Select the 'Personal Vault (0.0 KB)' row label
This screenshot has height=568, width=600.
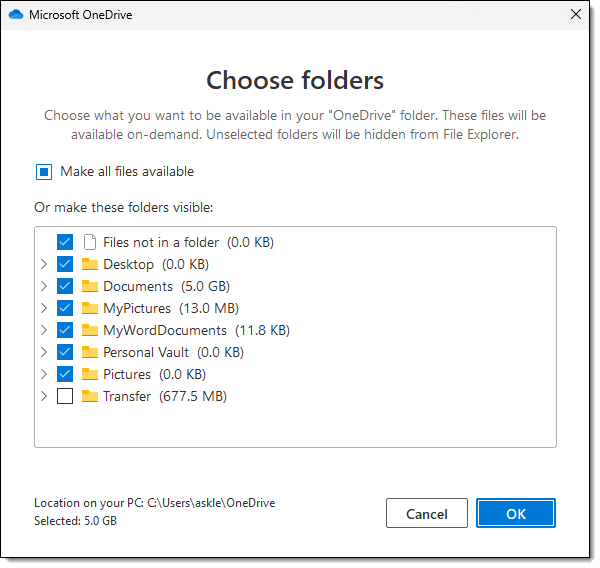click(x=173, y=353)
